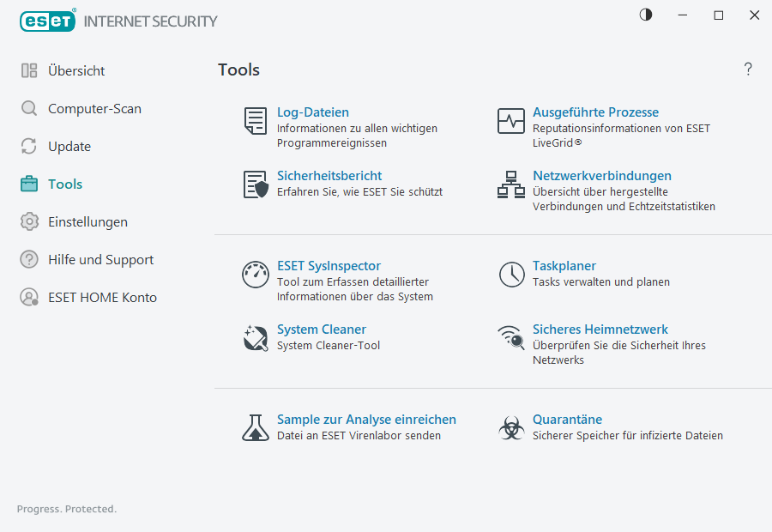Open help via the question mark
772x532 pixels.
pyautogui.click(x=747, y=69)
